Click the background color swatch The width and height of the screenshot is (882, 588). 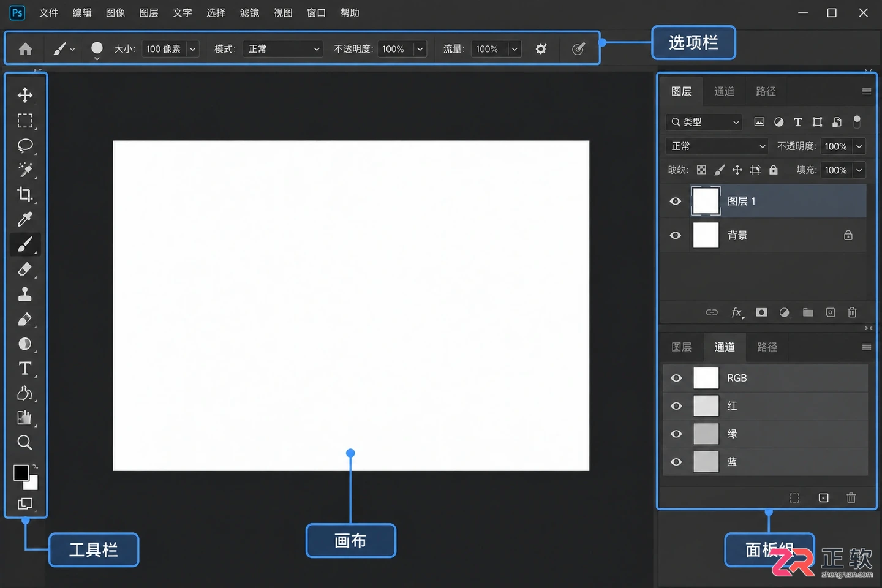pos(32,484)
